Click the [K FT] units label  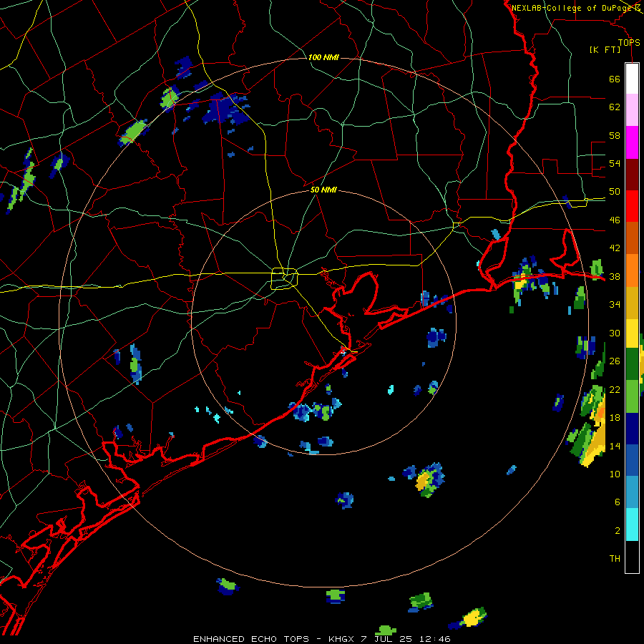point(605,50)
